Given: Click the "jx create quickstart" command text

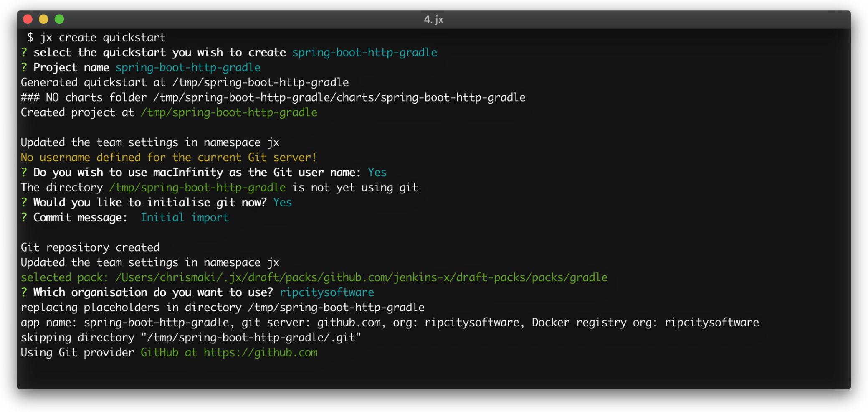Looking at the screenshot, I should pos(103,38).
